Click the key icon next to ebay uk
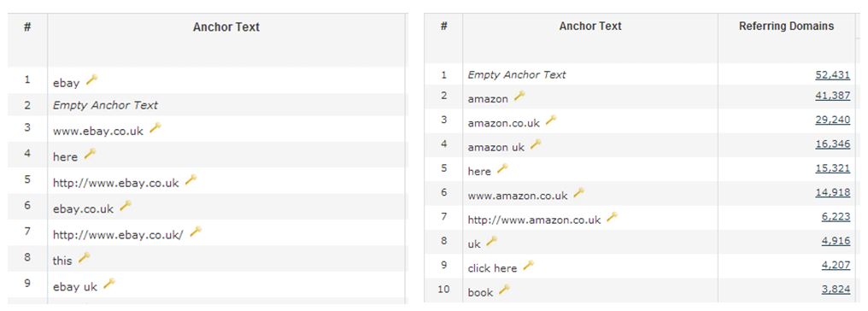The image size is (868, 311). pyautogui.click(x=109, y=284)
